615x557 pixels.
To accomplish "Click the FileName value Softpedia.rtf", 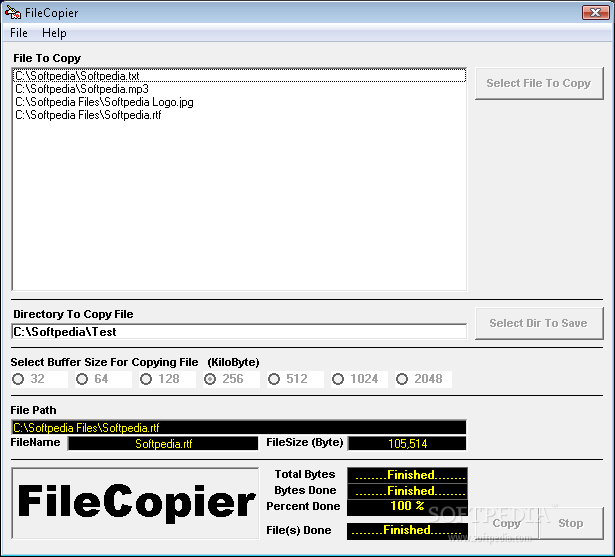I will pos(164,444).
